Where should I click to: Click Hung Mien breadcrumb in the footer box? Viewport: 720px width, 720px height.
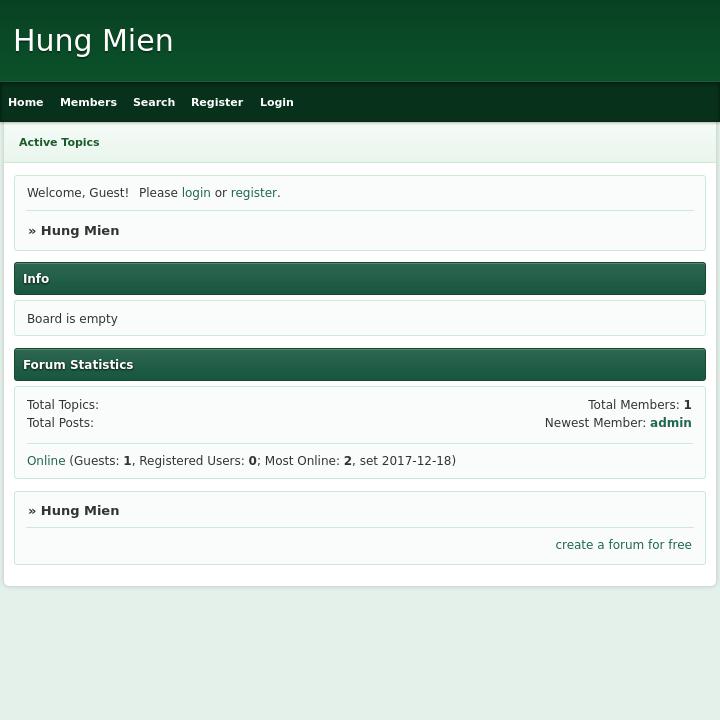pyautogui.click(x=80, y=511)
